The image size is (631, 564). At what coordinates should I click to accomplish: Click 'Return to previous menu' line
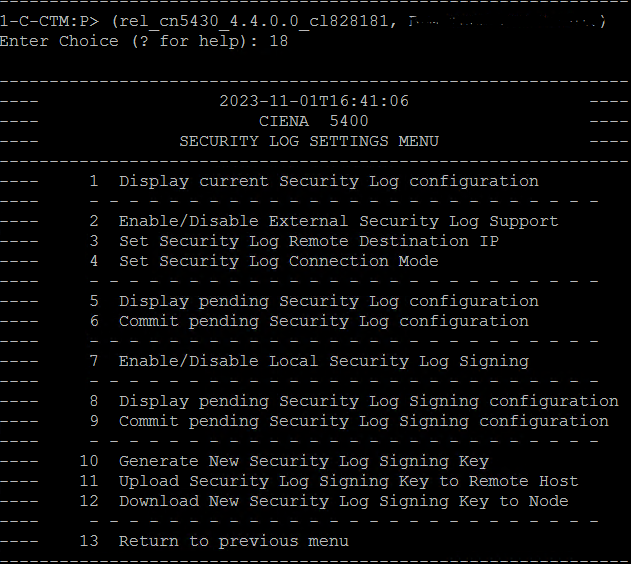234,541
